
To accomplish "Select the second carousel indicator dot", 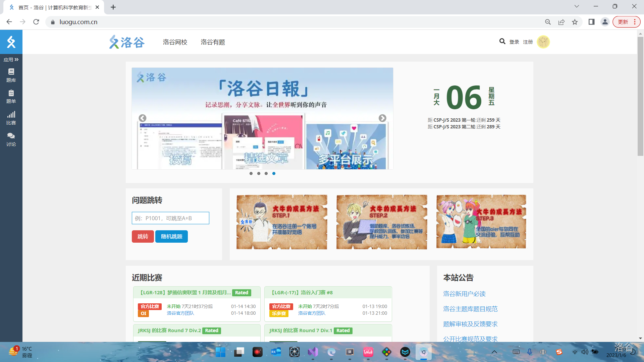I will tap(259, 173).
